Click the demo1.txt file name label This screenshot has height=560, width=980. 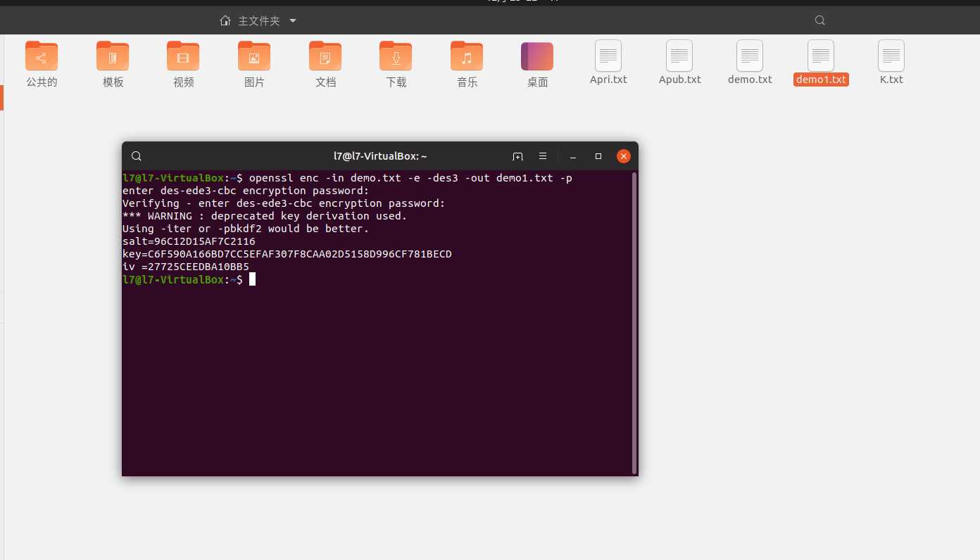[x=821, y=79]
